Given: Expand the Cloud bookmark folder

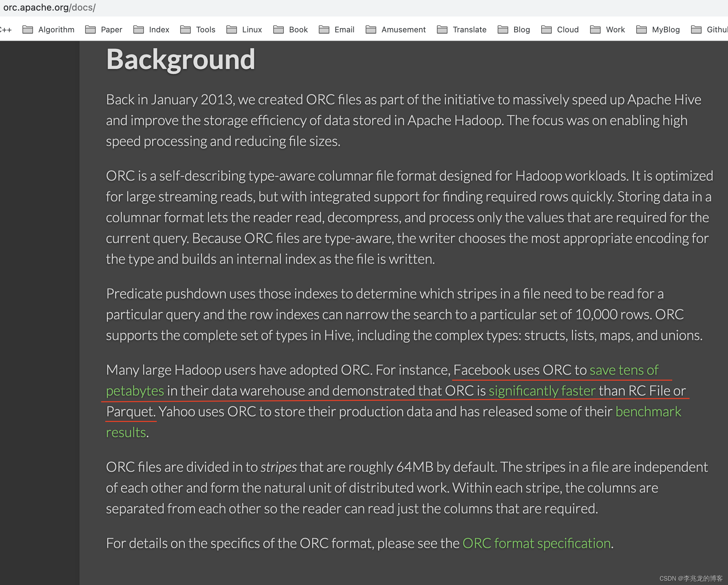Looking at the screenshot, I should pos(560,30).
